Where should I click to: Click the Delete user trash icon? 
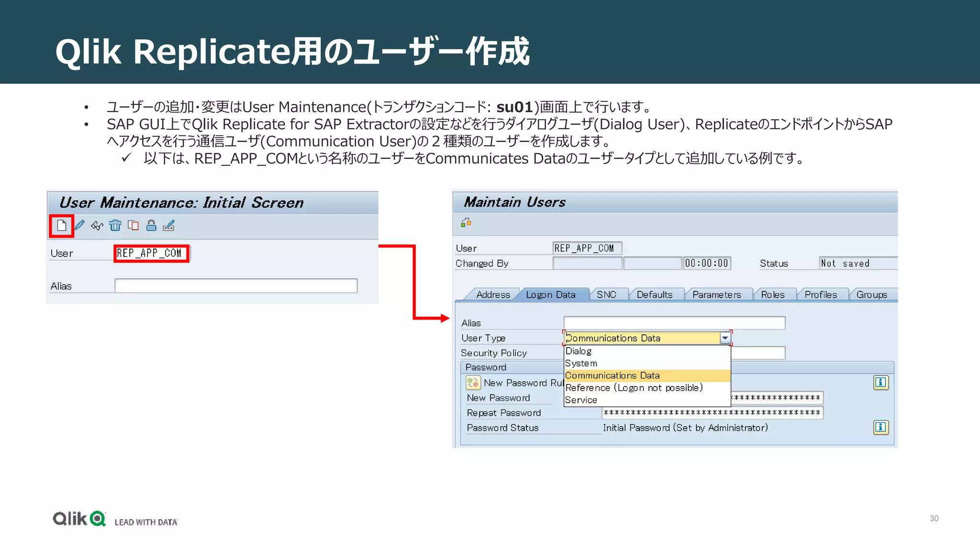115,225
